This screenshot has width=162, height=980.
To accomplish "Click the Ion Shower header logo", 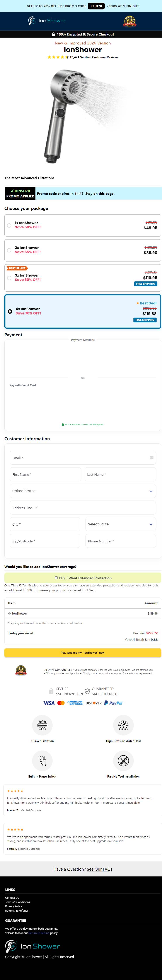I will [46, 20].
